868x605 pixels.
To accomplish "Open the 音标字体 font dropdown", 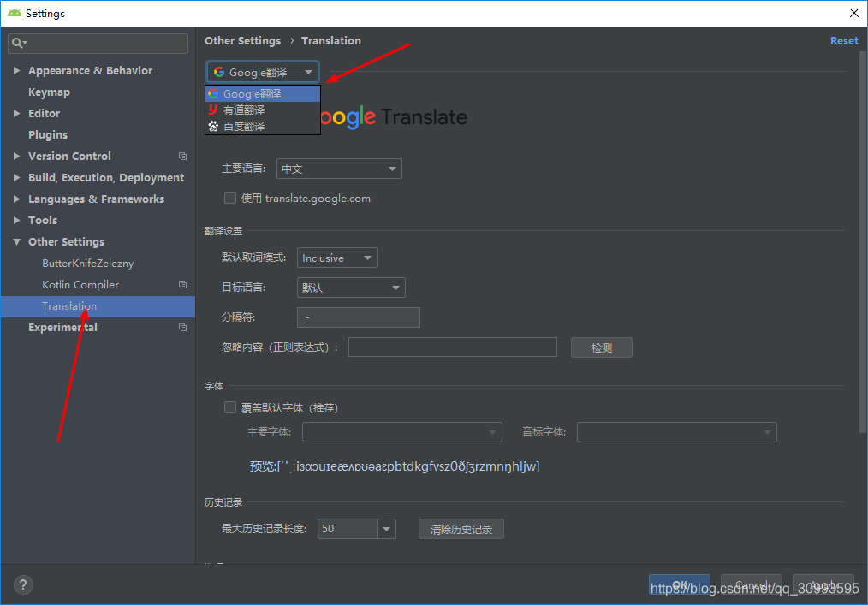I will [x=676, y=432].
